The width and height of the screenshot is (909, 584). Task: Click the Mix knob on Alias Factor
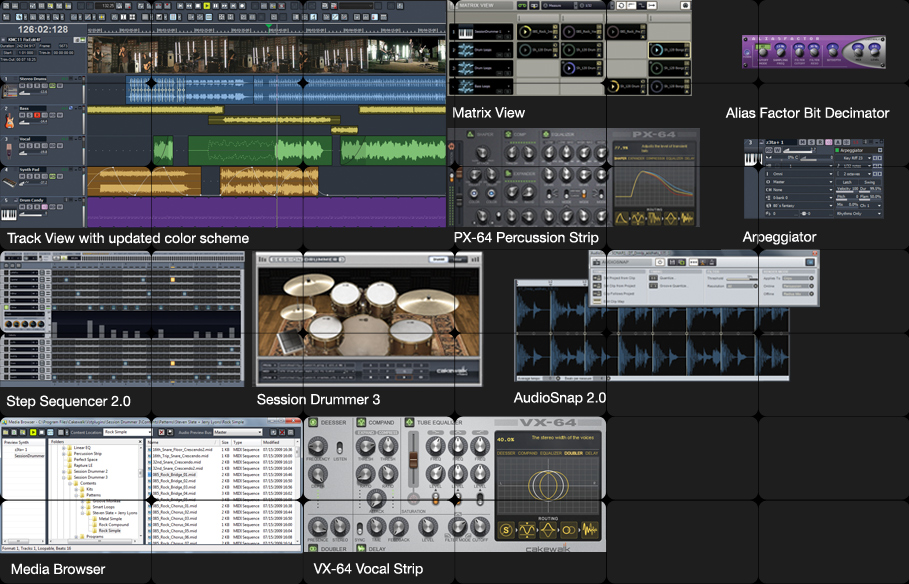857,50
